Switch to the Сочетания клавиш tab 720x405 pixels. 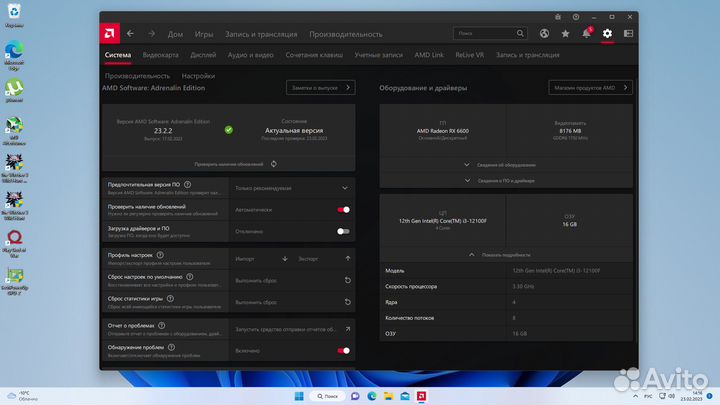pos(314,55)
